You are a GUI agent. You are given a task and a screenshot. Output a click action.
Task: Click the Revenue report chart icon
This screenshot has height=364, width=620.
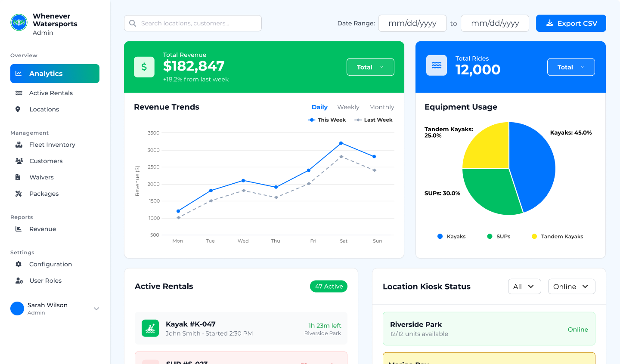click(19, 229)
